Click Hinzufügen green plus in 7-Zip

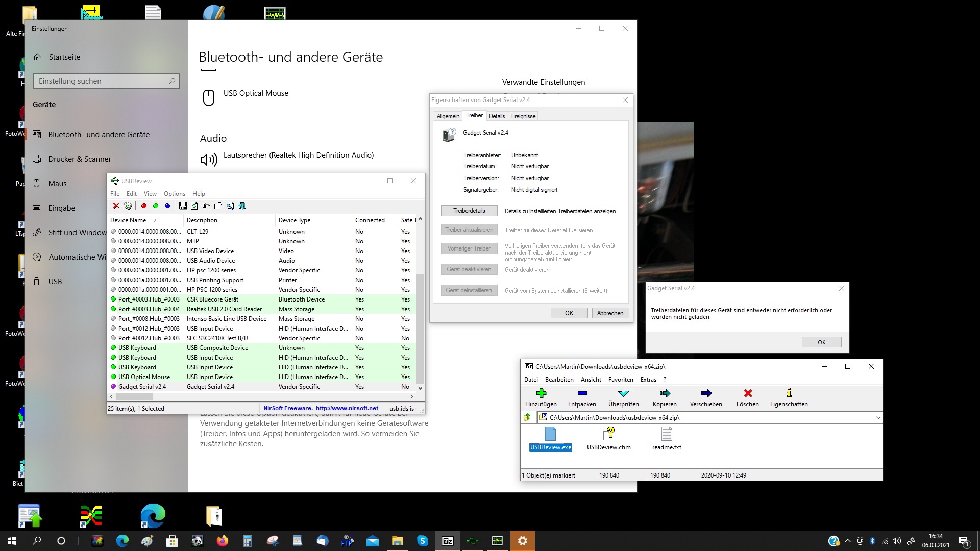point(541,397)
